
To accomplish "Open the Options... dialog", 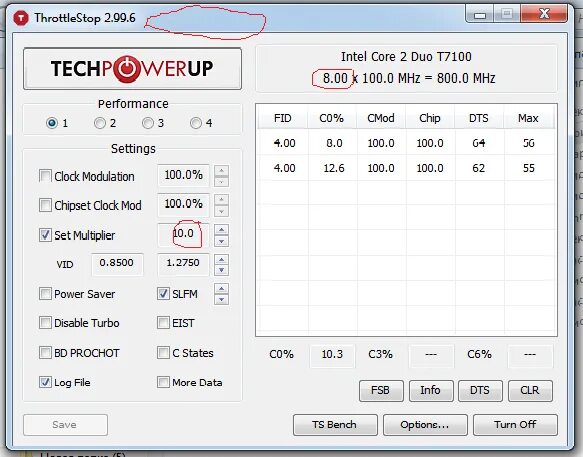I will pyautogui.click(x=425, y=425).
